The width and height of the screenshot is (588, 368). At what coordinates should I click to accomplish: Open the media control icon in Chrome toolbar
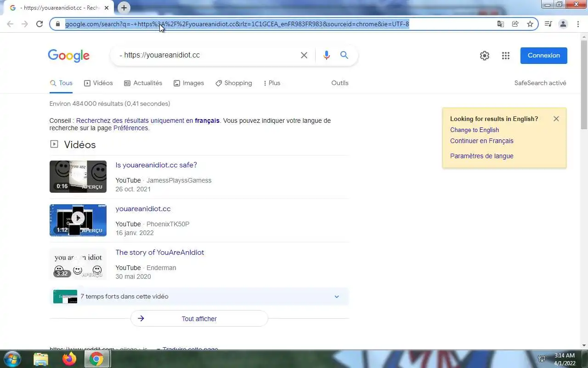548,24
